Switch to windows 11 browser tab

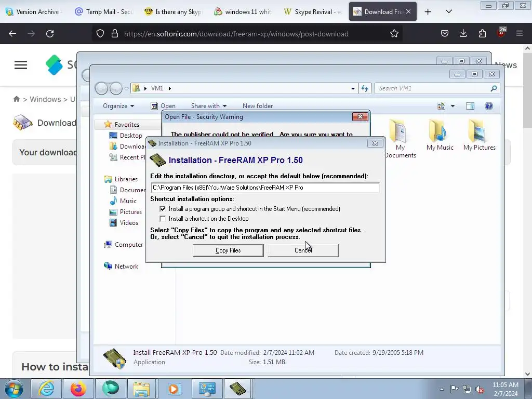pyautogui.click(x=243, y=11)
